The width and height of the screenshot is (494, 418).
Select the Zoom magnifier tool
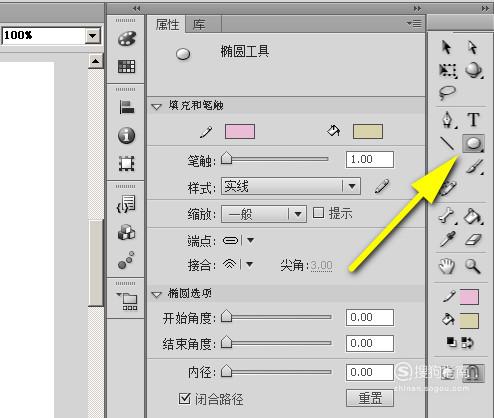473,266
